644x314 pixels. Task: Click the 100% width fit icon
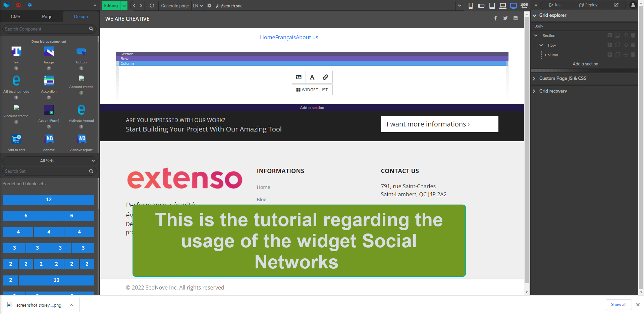click(524, 6)
